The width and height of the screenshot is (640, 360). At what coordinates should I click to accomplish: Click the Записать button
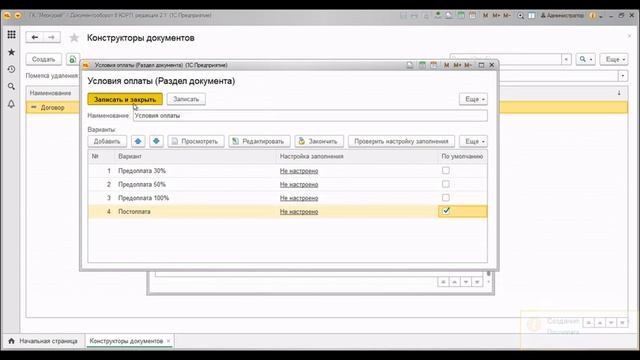[186, 99]
